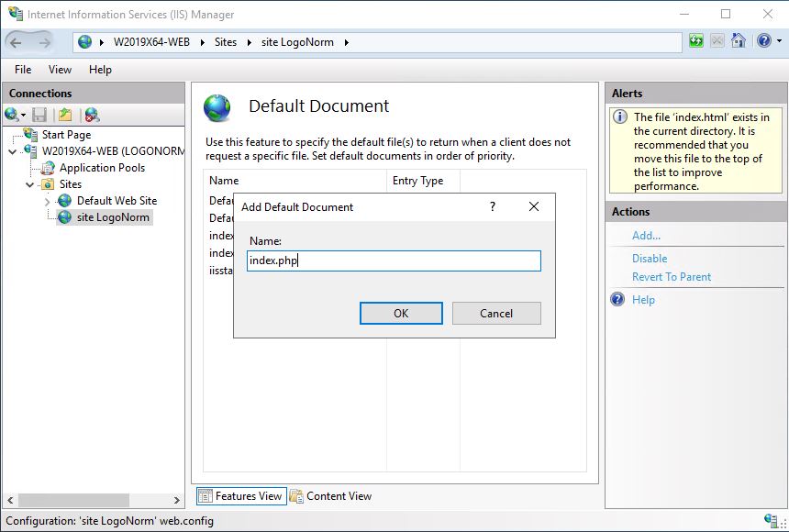Click the alert info icon
This screenshot has width=789, height=532.
coord(620,116)
